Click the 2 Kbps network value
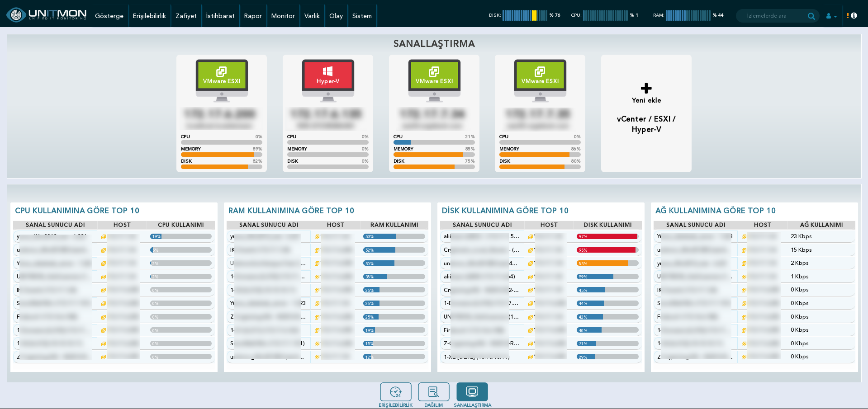The height and width of the screenshot is (409, 868). tap(799, 263)
